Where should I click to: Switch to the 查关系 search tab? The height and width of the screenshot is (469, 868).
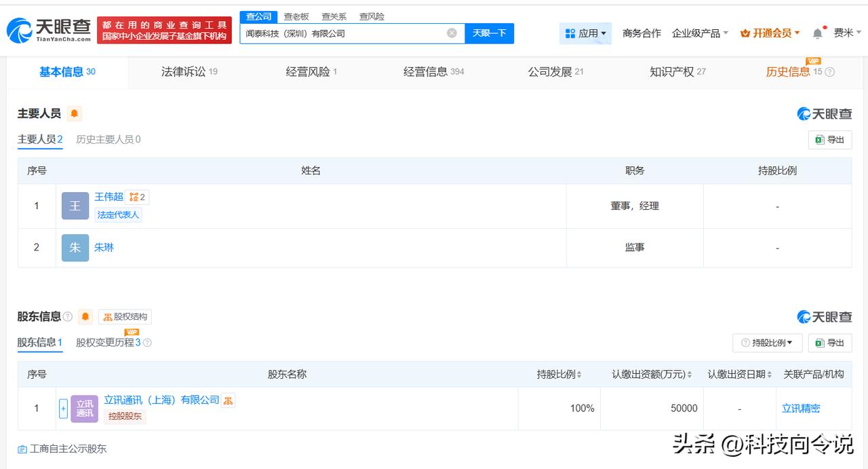tap(334, 16)
